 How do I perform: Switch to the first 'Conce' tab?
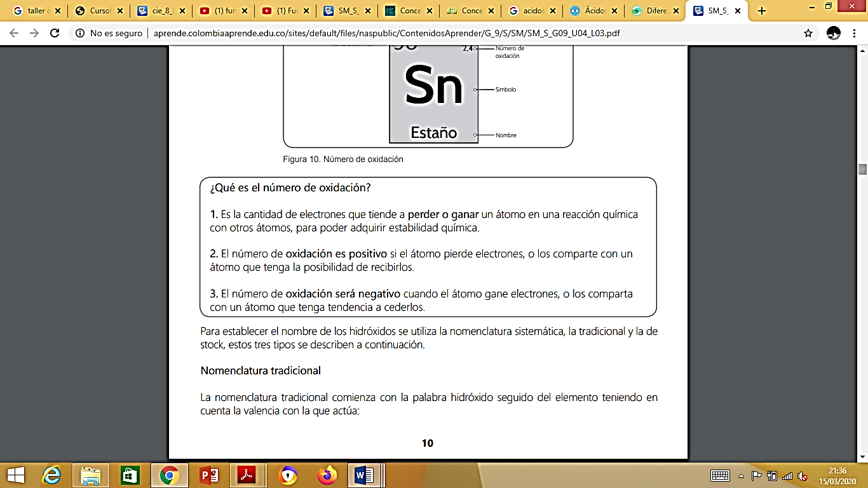(410, 11)
